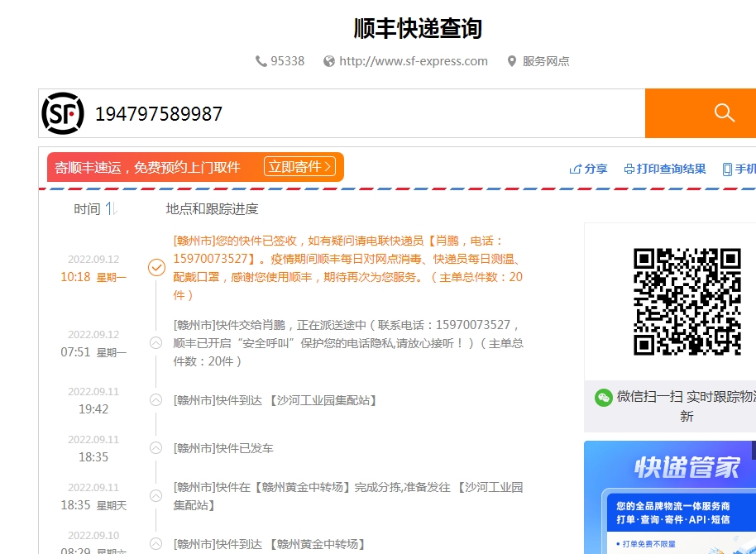Click the green WeChat icon
This screenshot has height=554, width=756.
[x=604, y=398]
